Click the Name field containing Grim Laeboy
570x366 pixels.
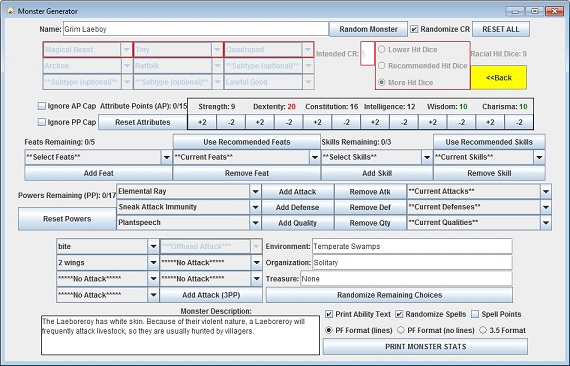pos(196,29)
